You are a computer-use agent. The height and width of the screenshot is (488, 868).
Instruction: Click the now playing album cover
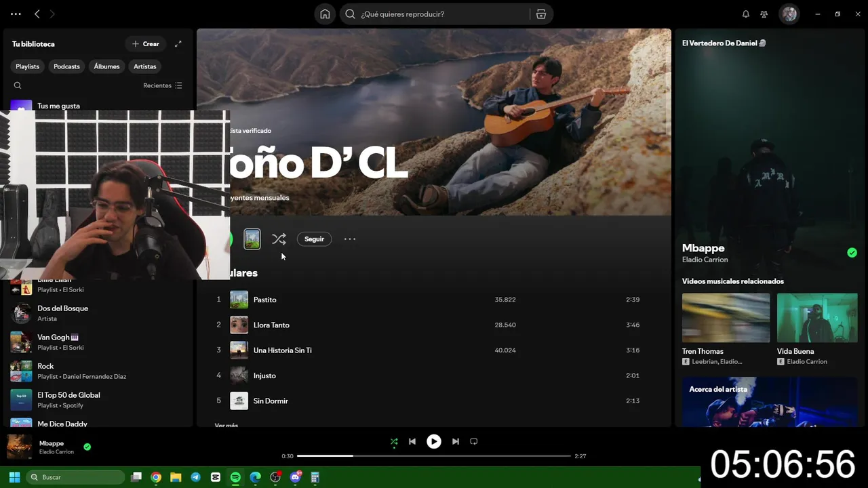click(19, 447)
